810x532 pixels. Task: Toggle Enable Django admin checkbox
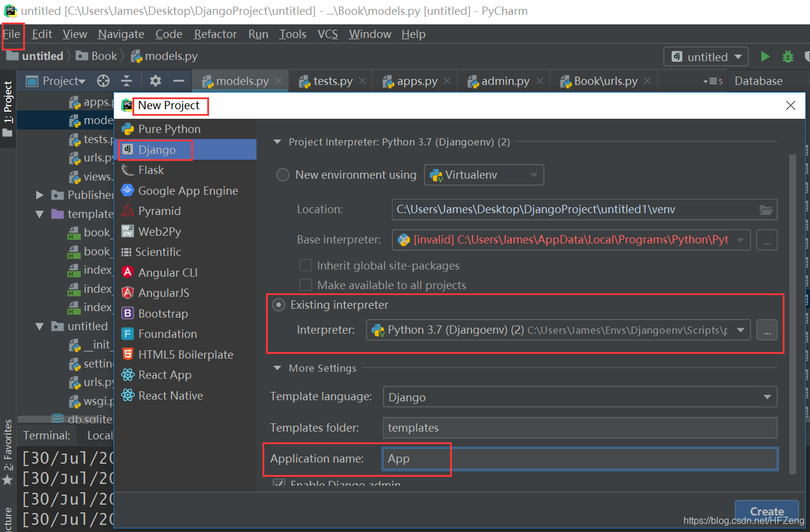(x=279, y=484)
